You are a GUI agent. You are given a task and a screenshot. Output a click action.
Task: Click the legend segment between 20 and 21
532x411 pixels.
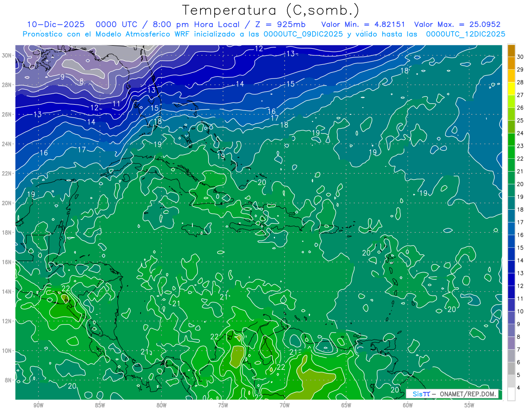click(511, 178)
